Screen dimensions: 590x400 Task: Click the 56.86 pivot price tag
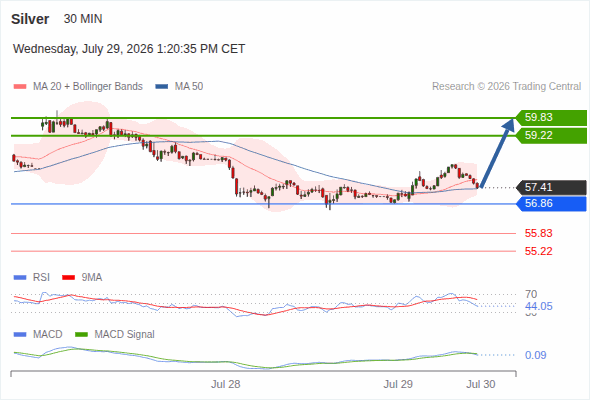pyautogui.click(x=551, y=204)
